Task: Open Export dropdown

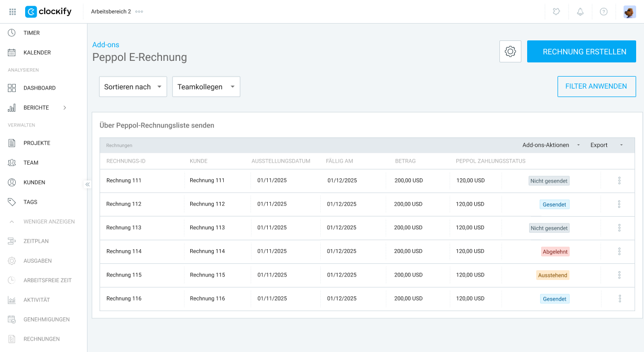Action: 607,145
